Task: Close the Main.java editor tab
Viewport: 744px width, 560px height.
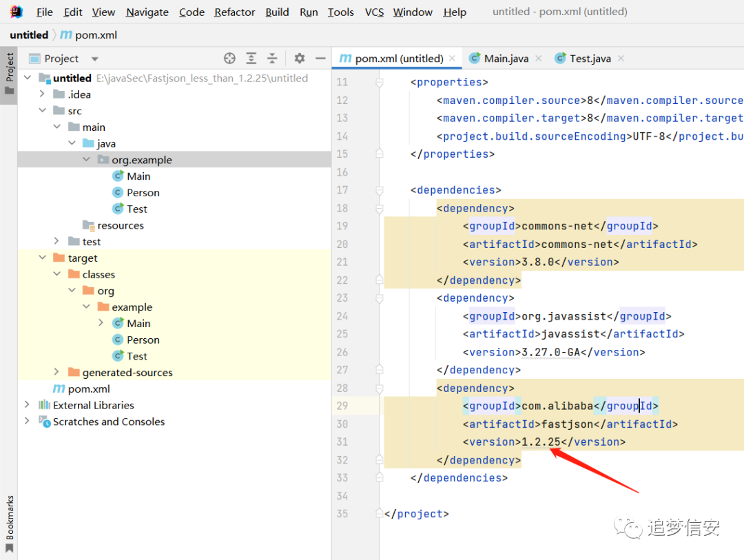Action: coord(539,59)
